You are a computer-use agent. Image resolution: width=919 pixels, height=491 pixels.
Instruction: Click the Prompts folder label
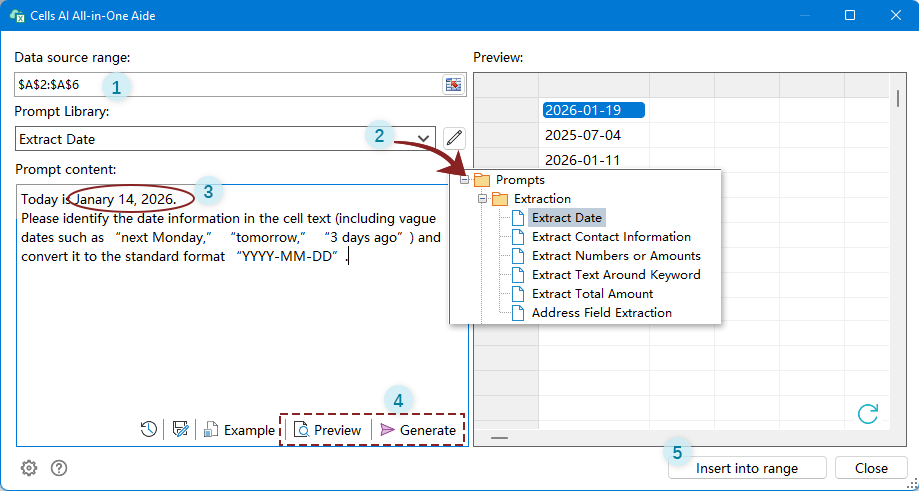(x=520, y=180)
